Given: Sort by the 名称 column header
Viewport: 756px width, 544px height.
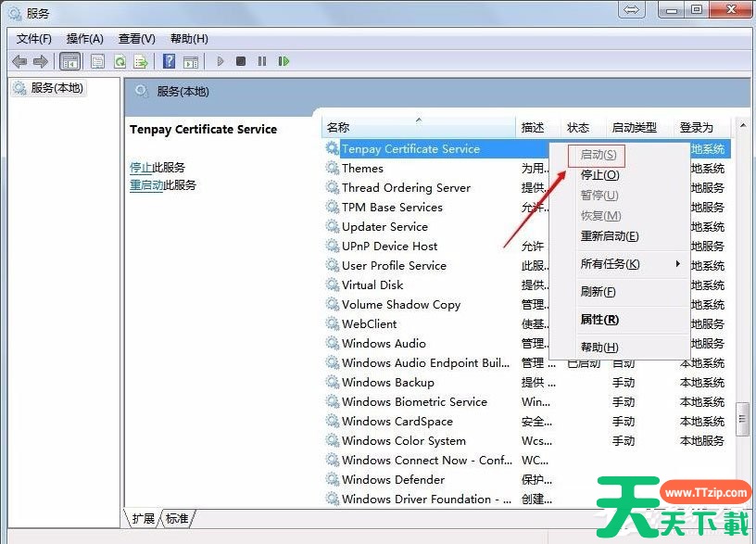Looking at the screenshot, I should point(338,128).
